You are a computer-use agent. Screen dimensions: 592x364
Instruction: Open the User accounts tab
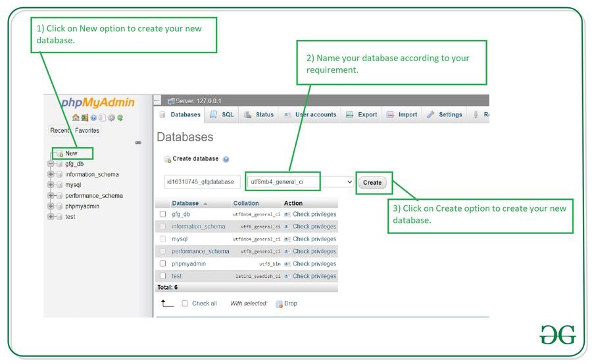pyautogui.click(x=310, y=115)
